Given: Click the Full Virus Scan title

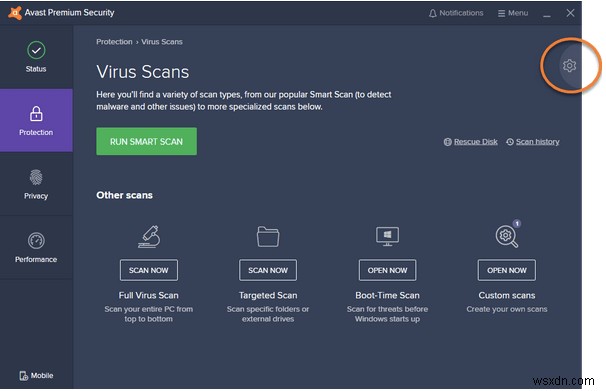Looking at the screenshot, I should pos(149,295).
